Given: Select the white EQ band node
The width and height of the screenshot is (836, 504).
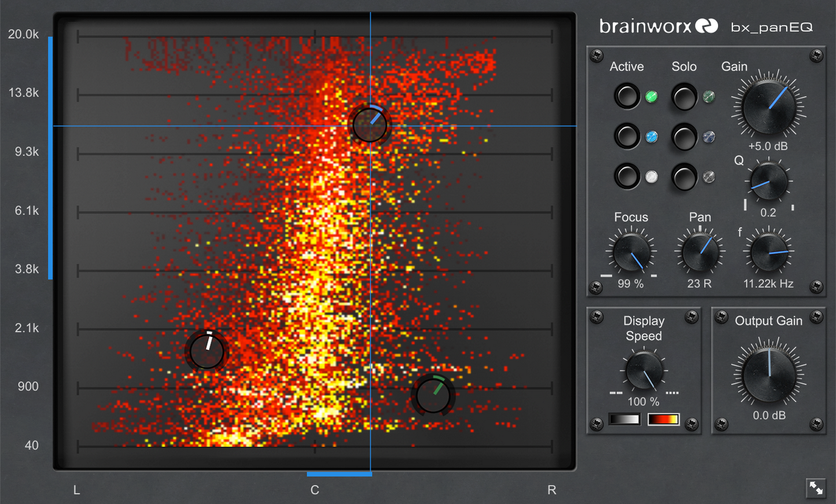Looking at the screenshot, I should pos(207,351).
